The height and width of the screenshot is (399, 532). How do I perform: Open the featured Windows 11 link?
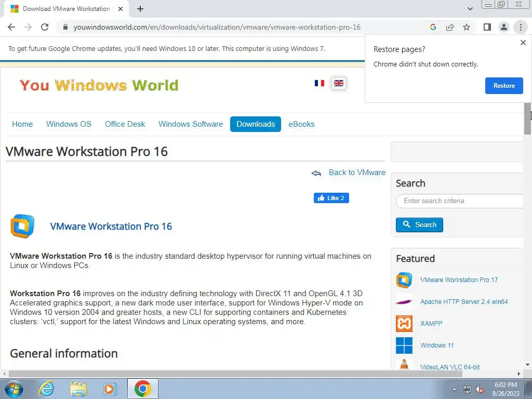tap(436, 345)
